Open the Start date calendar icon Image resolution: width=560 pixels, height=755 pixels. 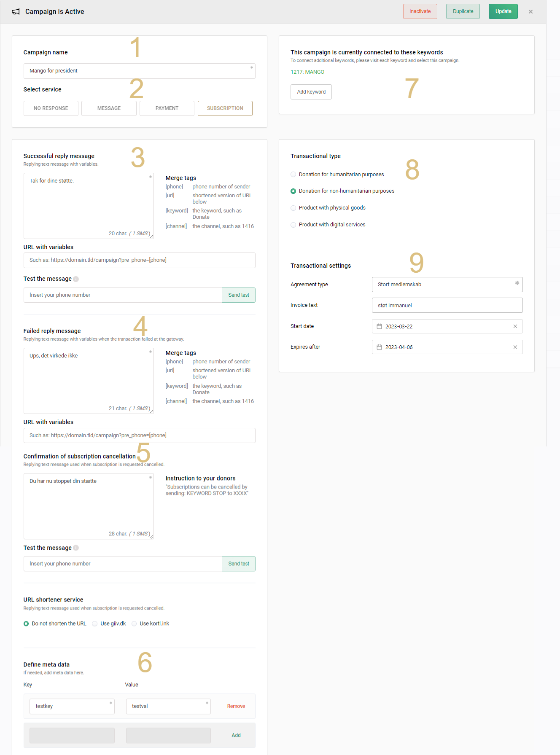pos(379,326)
